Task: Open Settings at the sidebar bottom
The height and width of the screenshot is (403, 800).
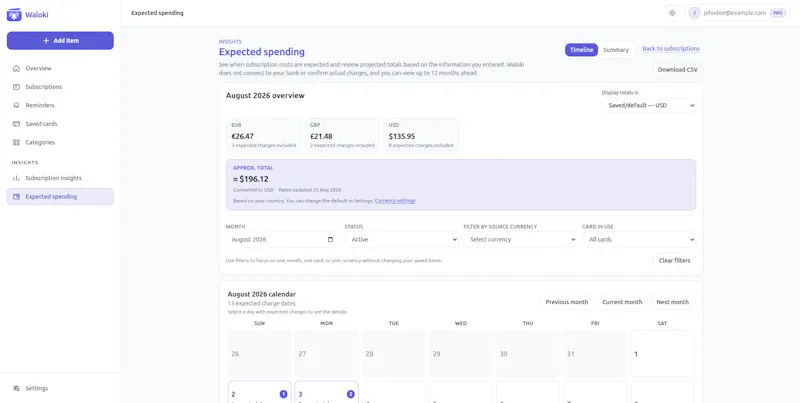Action: point(60,388)
